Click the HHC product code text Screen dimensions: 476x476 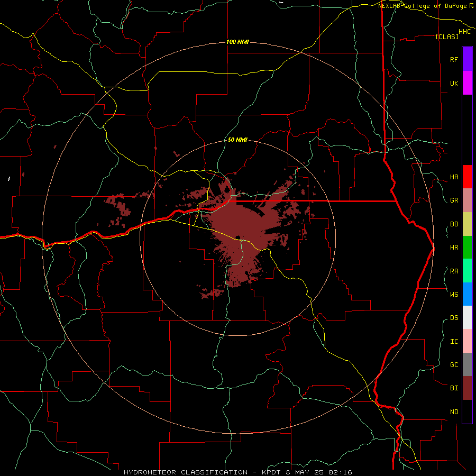tap(464, 32)
